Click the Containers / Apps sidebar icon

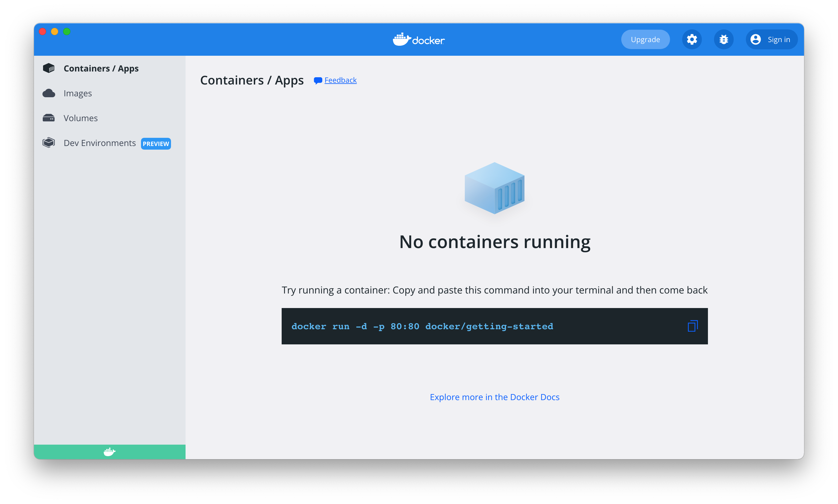(49, 68)
